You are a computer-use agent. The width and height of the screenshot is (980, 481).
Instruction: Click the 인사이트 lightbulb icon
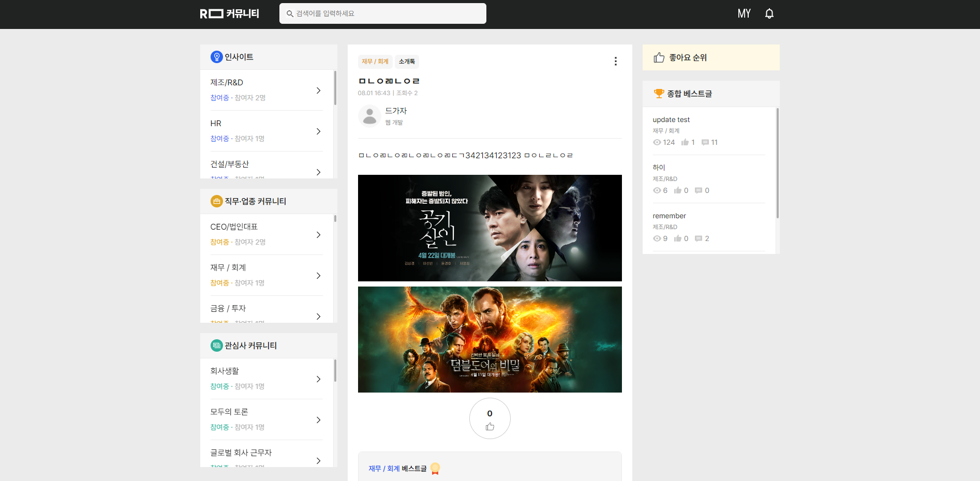click(216, 57)
